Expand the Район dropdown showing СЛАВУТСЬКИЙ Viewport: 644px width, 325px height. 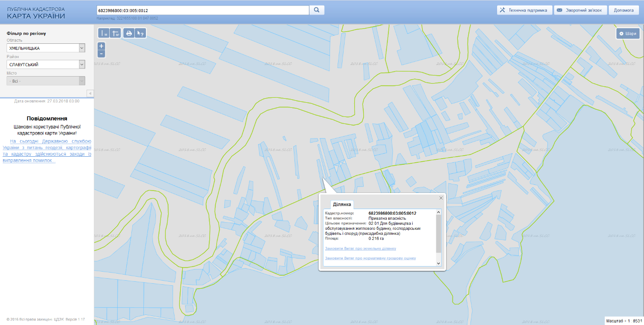pyautogui.click(x=46, y=64)
